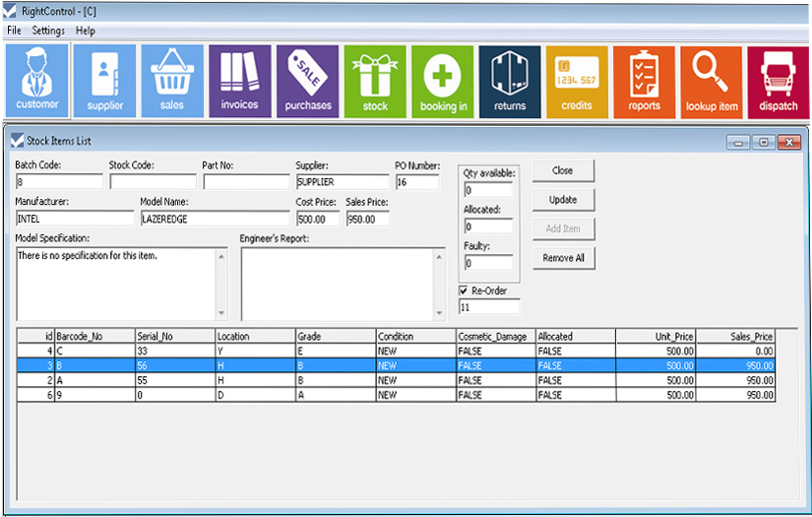Screen dimensions: 812x517
Task: Open the credits card icon
Action: click(577, 82)
